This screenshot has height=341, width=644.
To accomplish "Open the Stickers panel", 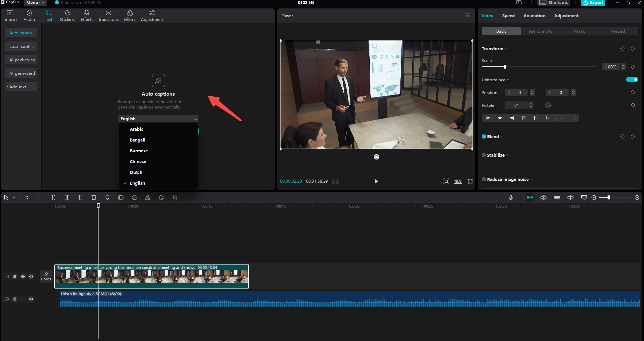I will (x=67, y=15).
